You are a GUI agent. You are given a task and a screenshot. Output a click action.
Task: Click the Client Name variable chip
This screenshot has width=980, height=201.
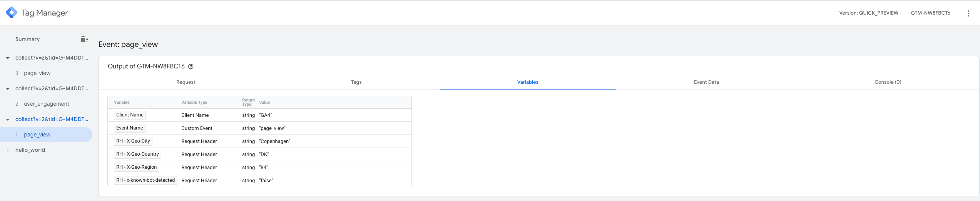point(130,115)
